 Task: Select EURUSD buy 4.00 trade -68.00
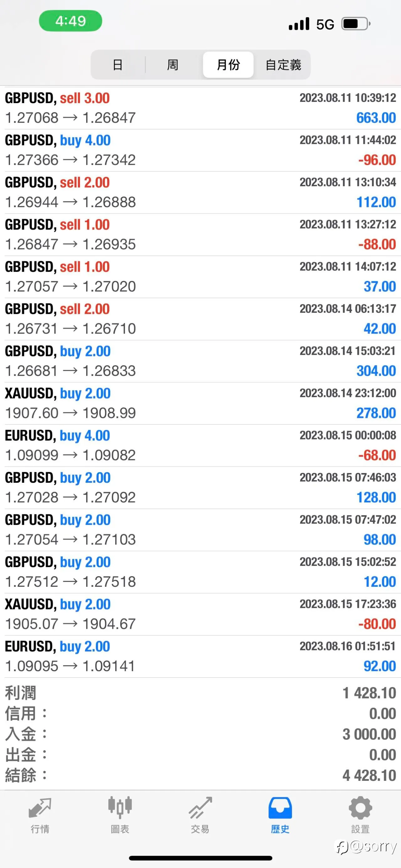(x=200, y=445)
